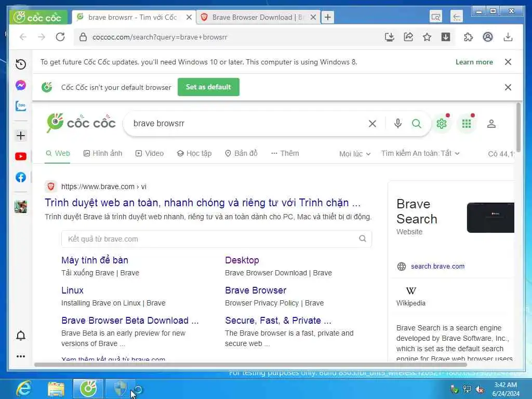
Task: Bookmark this page with the star
Action: pos(427,37)
